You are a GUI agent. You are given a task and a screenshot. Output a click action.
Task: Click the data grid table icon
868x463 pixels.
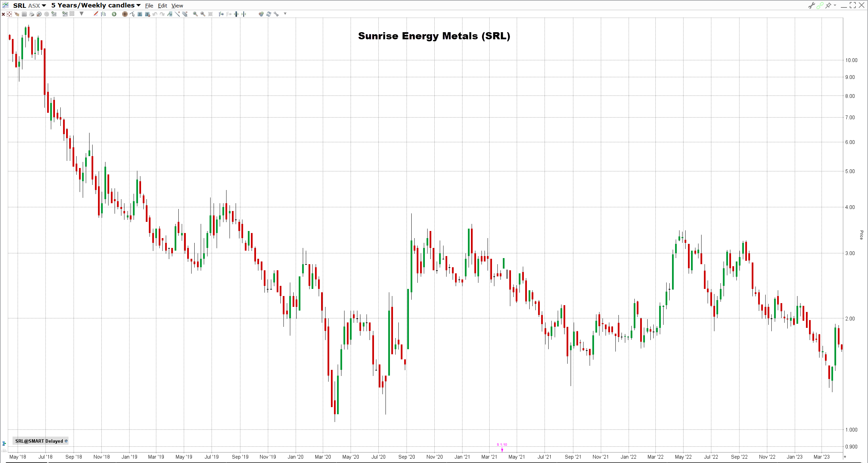pyautogui.click(x=24, y=14)
